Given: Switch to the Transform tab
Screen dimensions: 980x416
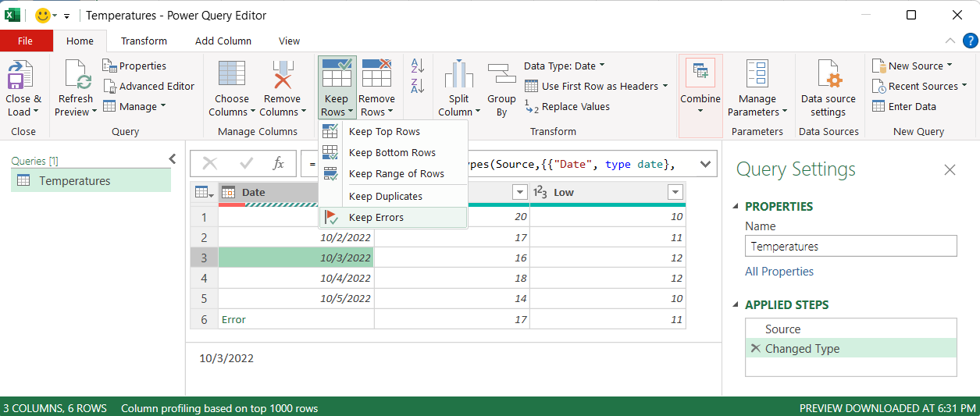Looking at the screenshot, I should click(144, 41).
